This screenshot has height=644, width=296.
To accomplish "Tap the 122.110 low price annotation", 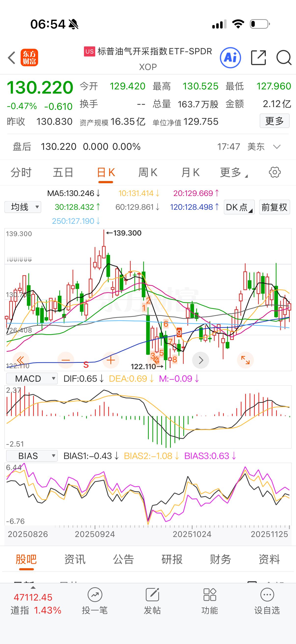I will [147, 366].
